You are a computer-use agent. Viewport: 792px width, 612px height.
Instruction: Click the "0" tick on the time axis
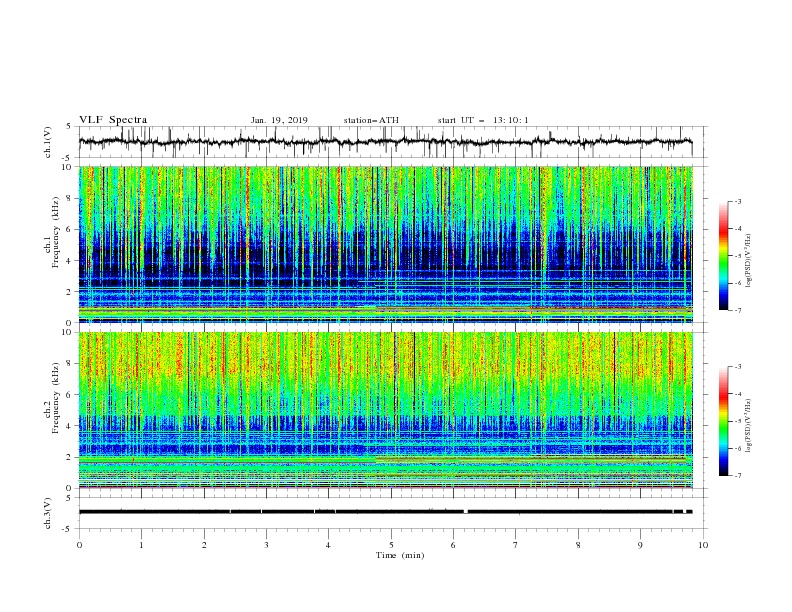pyautogui.click(x=79, y=545)
